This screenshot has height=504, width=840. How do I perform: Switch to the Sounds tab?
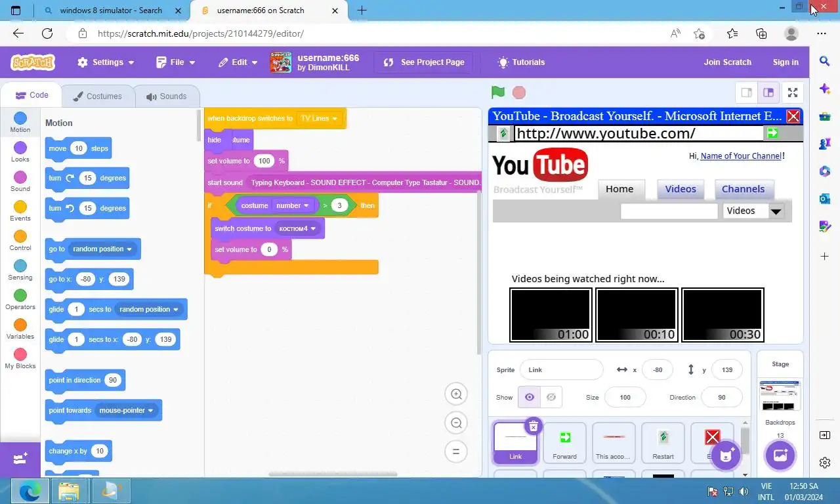pyautogui.click(x=167, y=96)
